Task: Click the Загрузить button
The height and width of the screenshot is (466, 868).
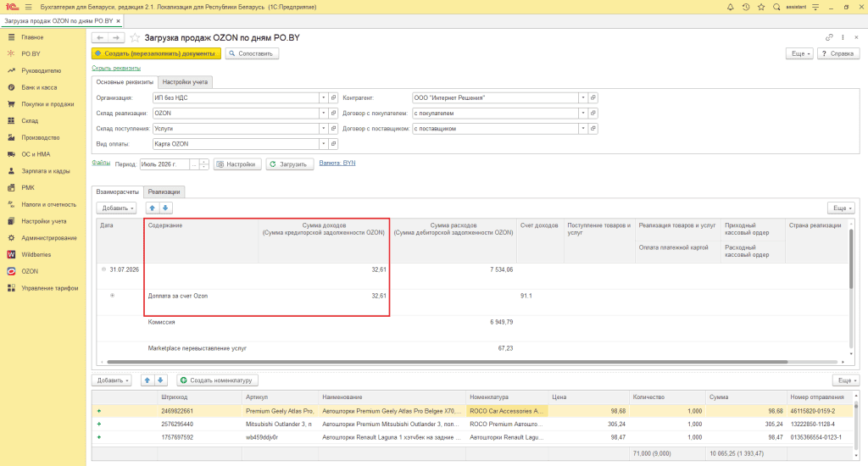Action: [x=290, y=164]
